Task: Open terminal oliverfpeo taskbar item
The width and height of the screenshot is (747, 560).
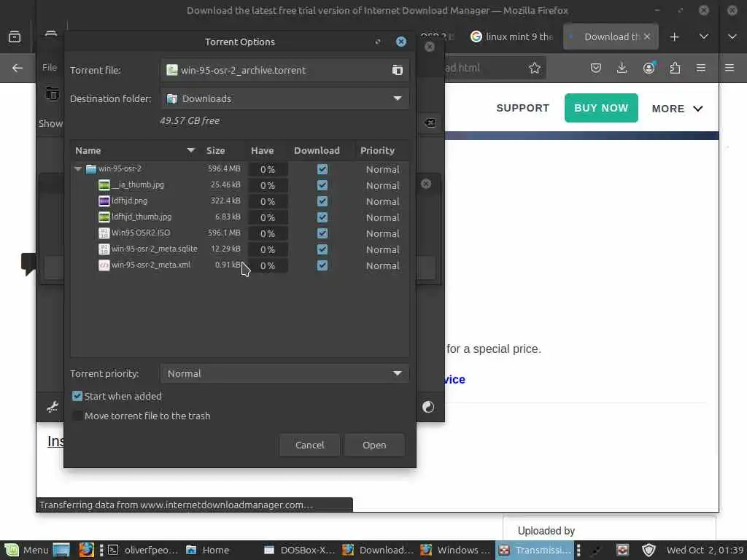Action: click(x=142, y=550)
